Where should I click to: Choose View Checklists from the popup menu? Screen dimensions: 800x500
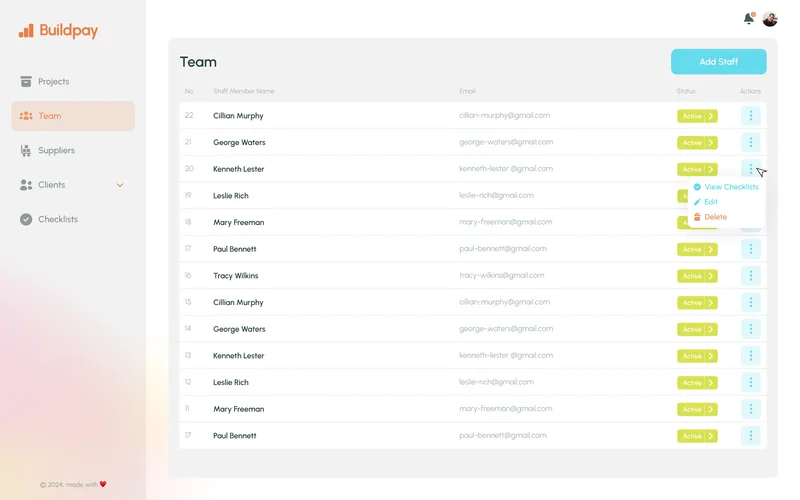(x=726, y=187)
